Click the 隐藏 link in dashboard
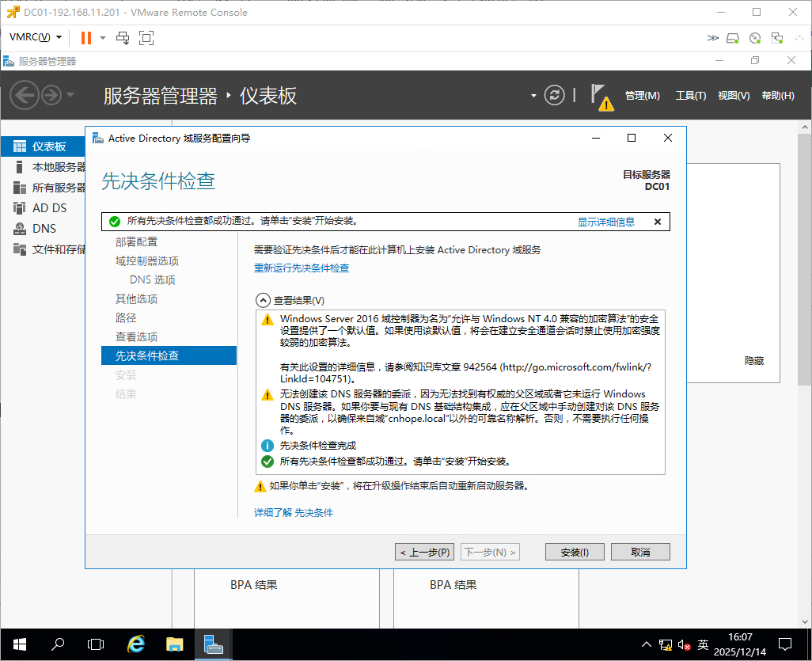This screenshot has width=812, height=661. (754, 360)
